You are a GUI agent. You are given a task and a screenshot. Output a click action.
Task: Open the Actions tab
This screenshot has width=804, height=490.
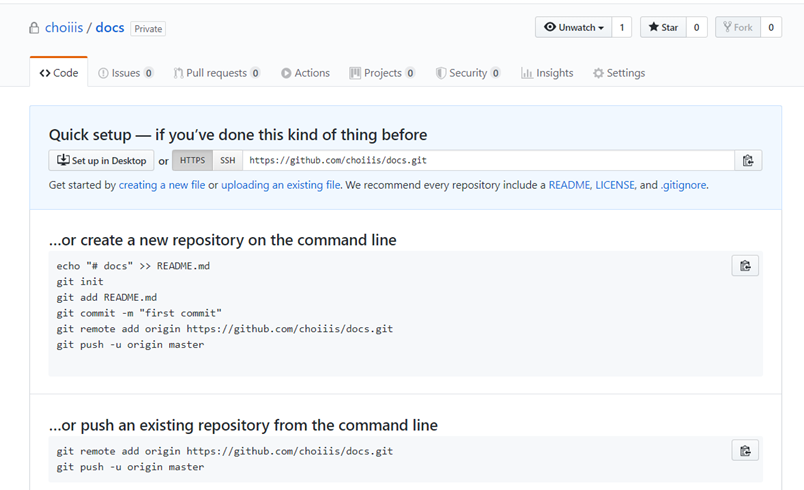point(306,73)
